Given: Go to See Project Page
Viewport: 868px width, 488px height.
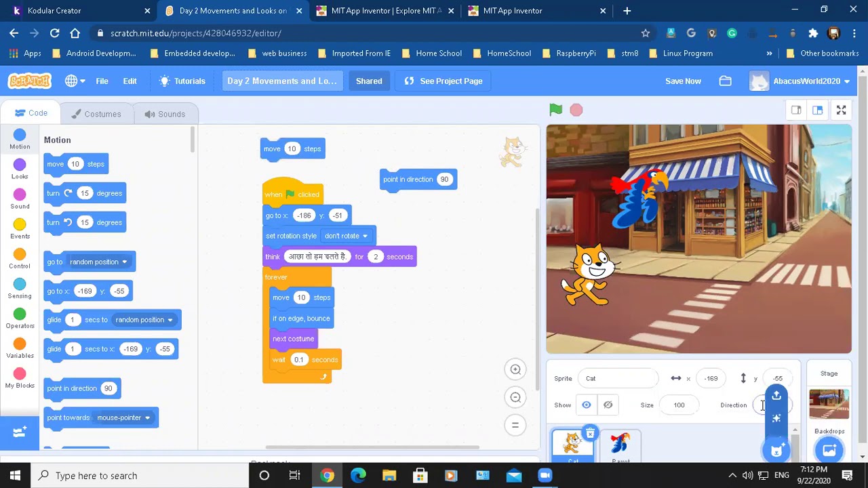Looking at the screenshot, I should point(443,81).
